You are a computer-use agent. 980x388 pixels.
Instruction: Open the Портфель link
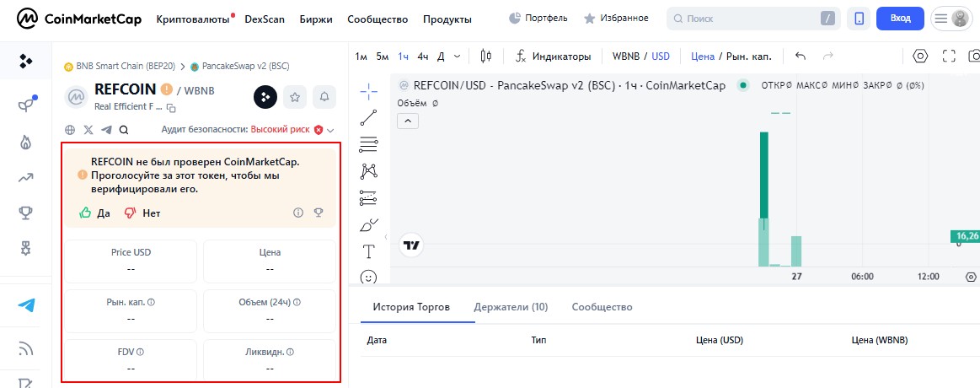click(x=538, y=19)
